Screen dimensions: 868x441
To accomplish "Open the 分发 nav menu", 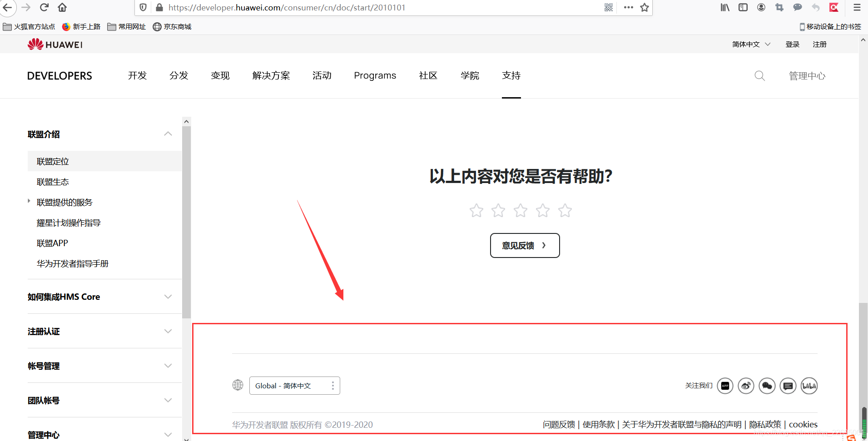I will [179, 75].
